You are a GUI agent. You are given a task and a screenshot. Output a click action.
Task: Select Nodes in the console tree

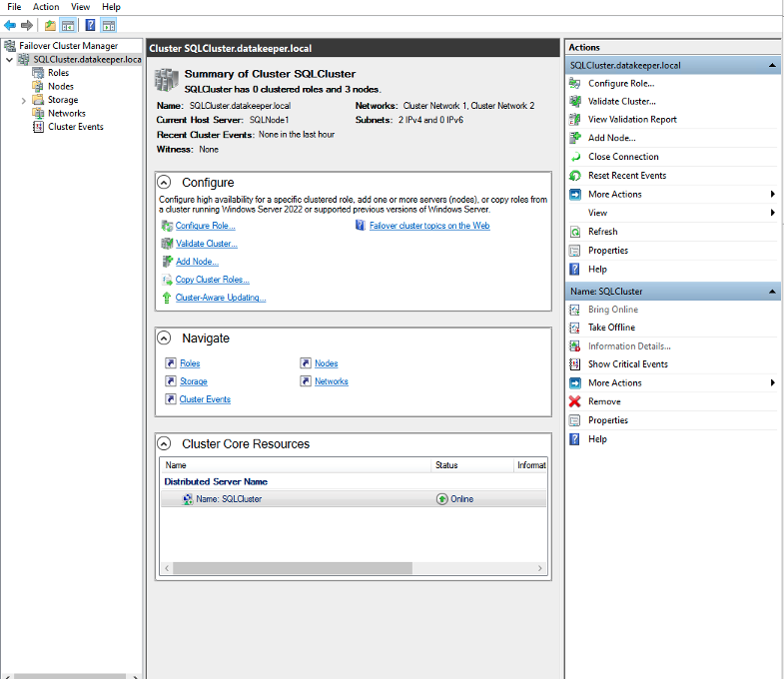tap(61, 86)
